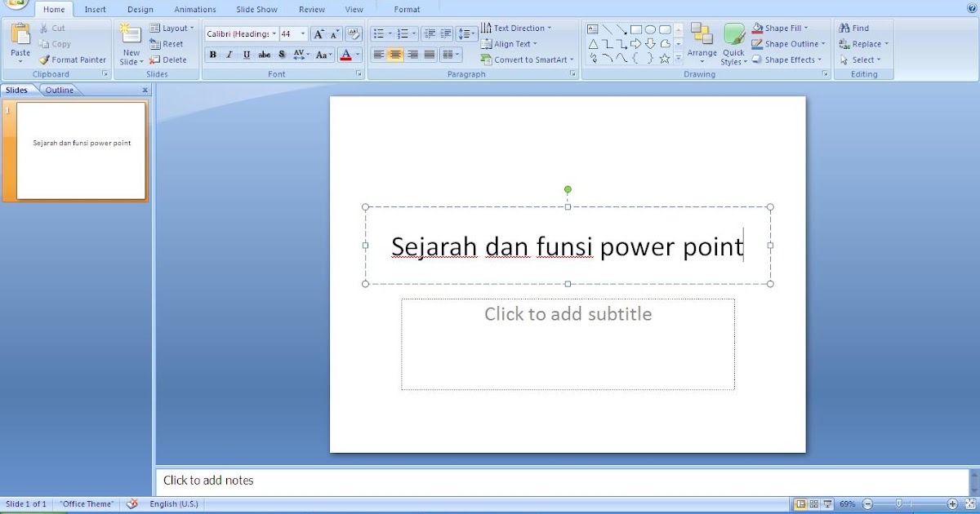This screenshot has width=980, height=514.
Task: Click the zoom slider handle
Action: tap(899, 504)
